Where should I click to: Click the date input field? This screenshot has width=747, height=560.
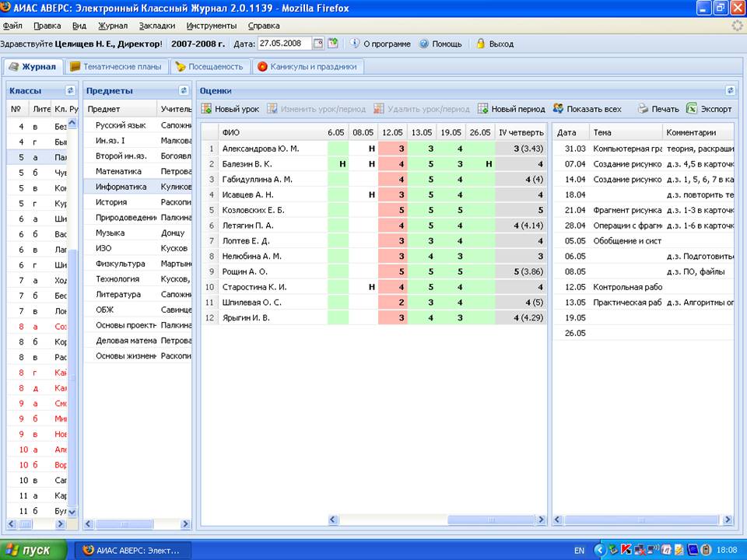(285, 44)
